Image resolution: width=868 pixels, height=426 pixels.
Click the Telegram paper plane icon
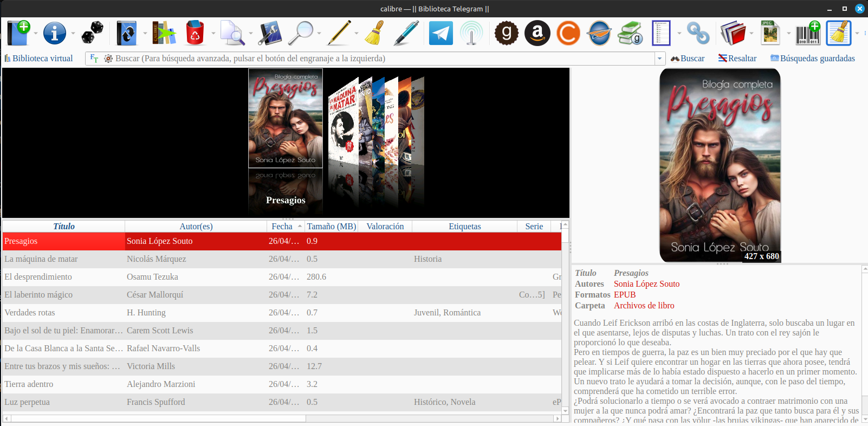(441, 33)
